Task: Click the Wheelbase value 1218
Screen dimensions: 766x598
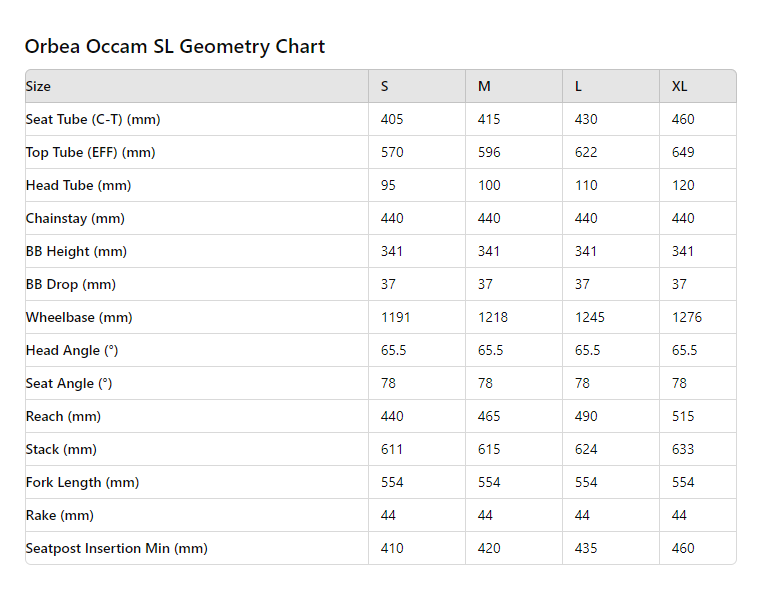Action: (x=493, y=317)
